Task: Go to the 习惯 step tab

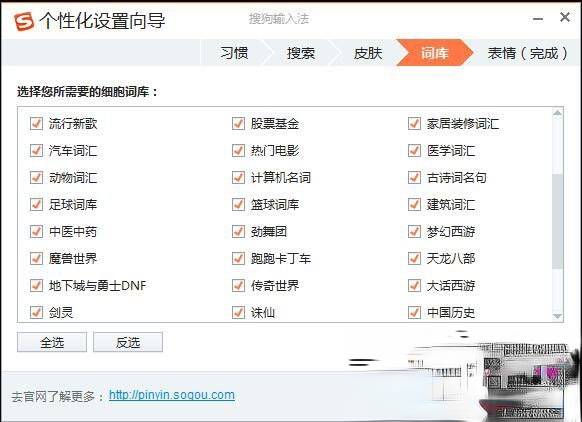Action: [x=234, y=53]
